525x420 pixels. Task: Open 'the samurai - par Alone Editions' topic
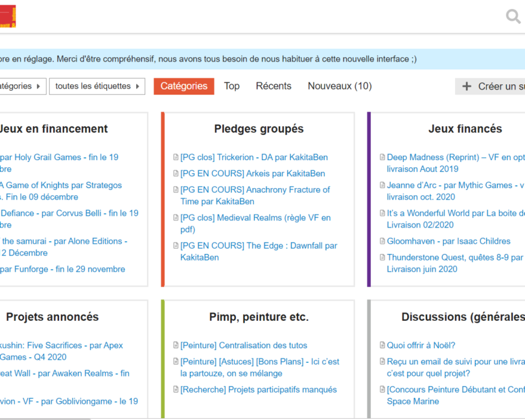click(x=64, y=247)
